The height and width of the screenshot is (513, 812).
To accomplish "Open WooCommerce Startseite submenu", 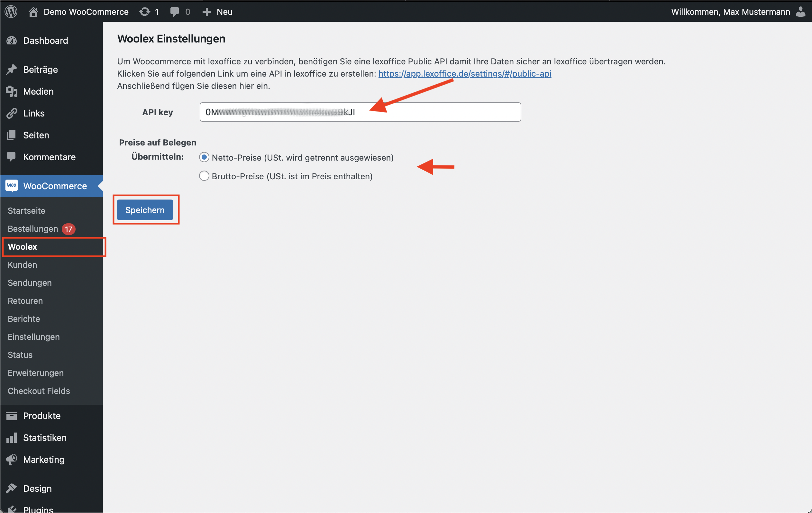I will click(26, 210).
